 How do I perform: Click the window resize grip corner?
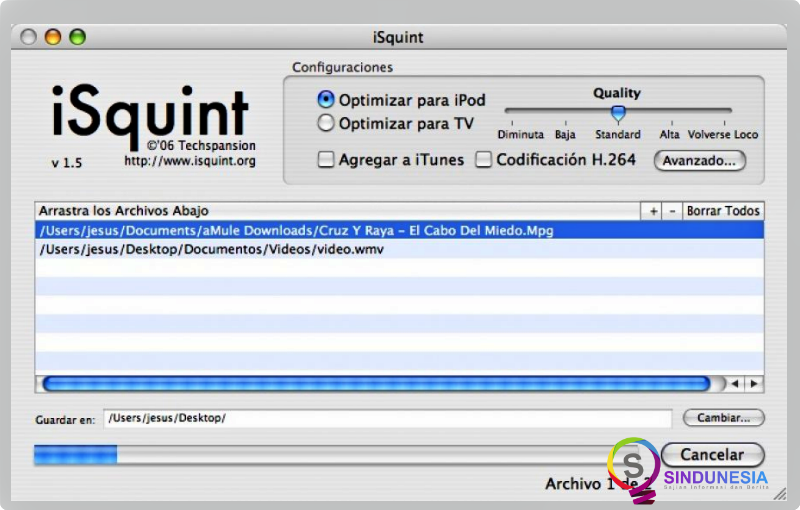click(x=780, y=494)
